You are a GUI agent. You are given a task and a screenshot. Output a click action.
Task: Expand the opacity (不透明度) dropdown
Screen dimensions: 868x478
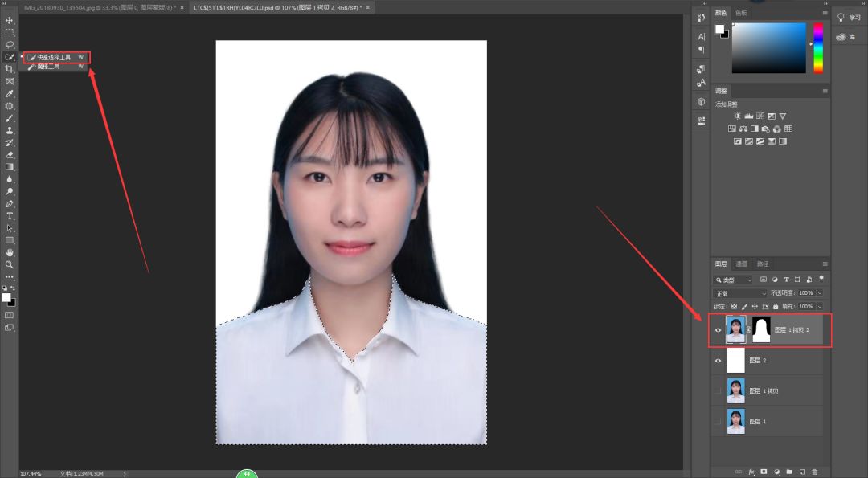(x=819, y=293)
